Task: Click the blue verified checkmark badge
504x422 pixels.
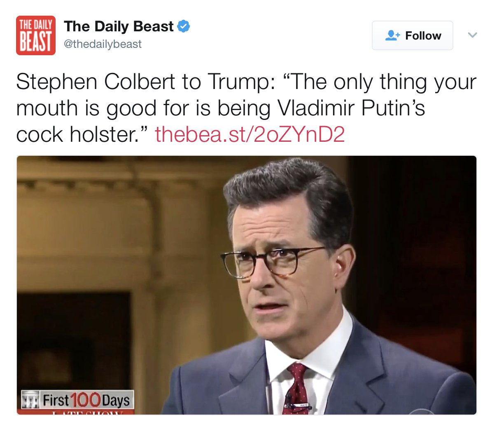Action: tap(183, 26)
